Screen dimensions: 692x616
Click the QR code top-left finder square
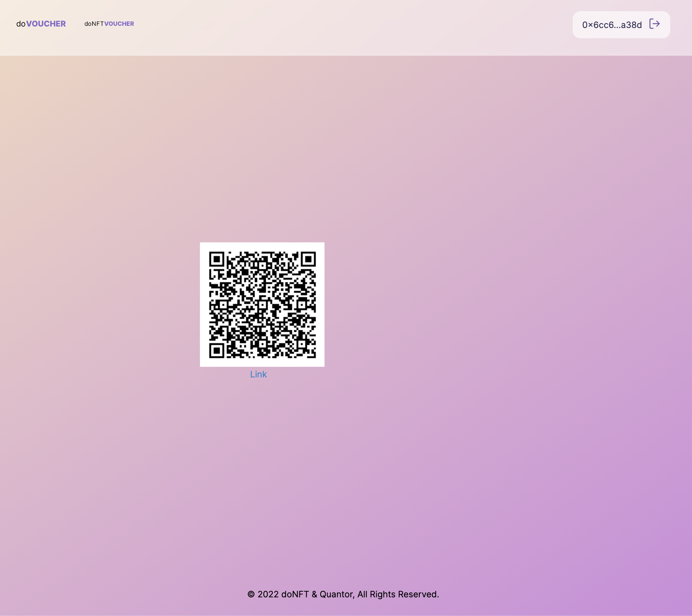[x=217, y=259]
